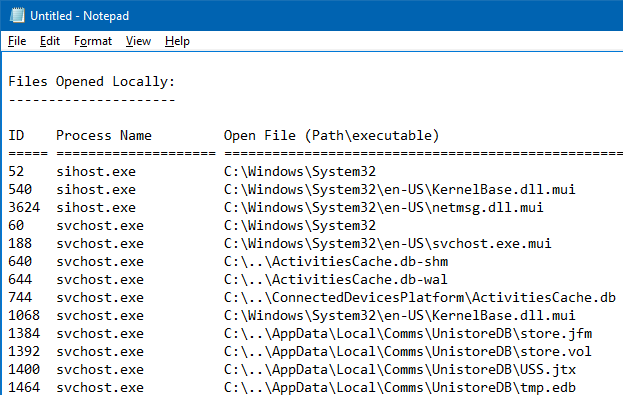This screenshot has width=623, height=395.
Task: Click the 'Files Opened Locally:' heading text
Action: (x=92, y=81)
